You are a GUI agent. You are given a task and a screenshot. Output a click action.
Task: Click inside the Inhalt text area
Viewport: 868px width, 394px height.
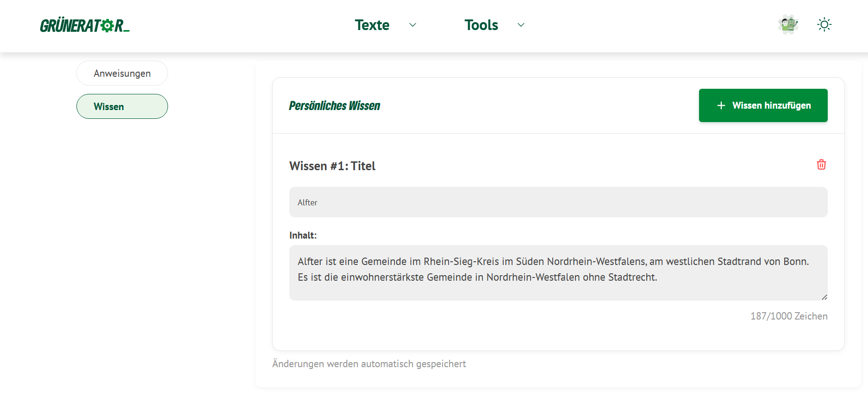point(558,272)
